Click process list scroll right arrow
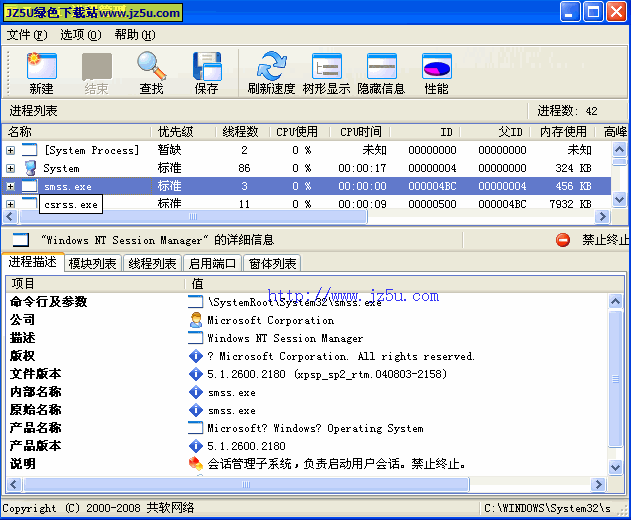 pos(602,217)
